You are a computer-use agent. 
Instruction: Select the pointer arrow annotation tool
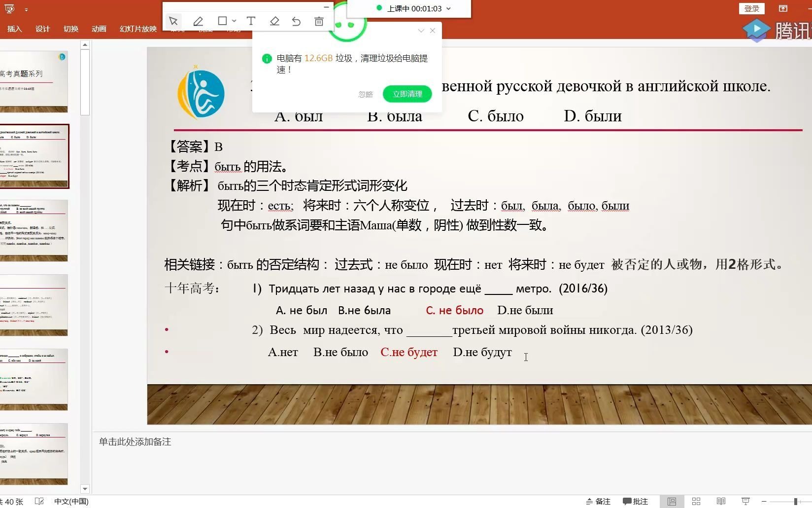(x=173, y=21)
